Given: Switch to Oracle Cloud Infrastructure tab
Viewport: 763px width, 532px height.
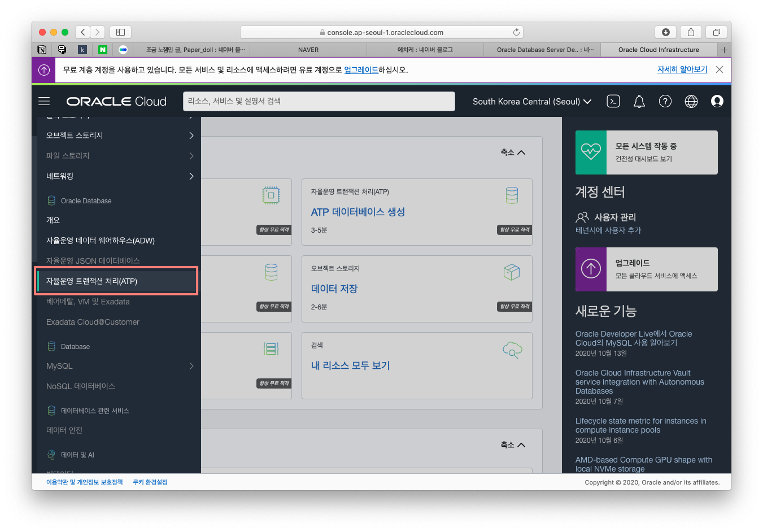Looking at the screenshot, I should (659, 50).
